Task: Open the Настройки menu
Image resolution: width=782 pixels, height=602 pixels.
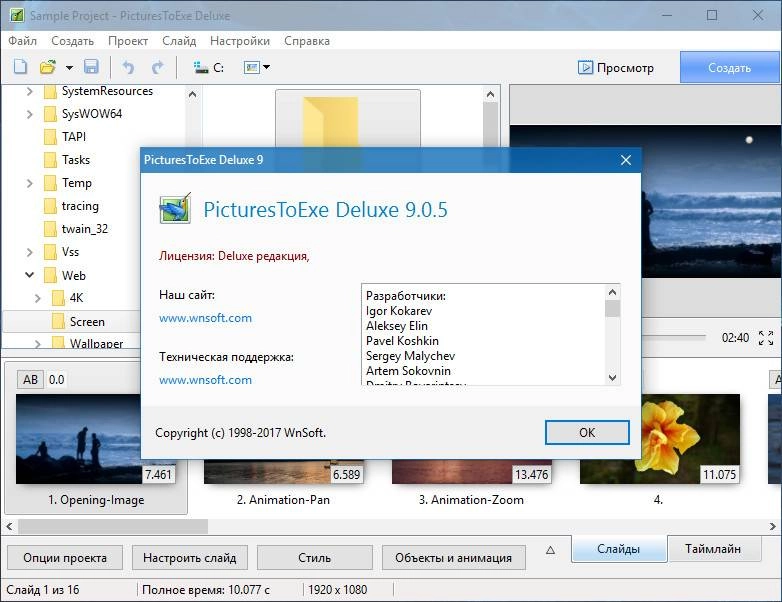Action: pos(240,41)
